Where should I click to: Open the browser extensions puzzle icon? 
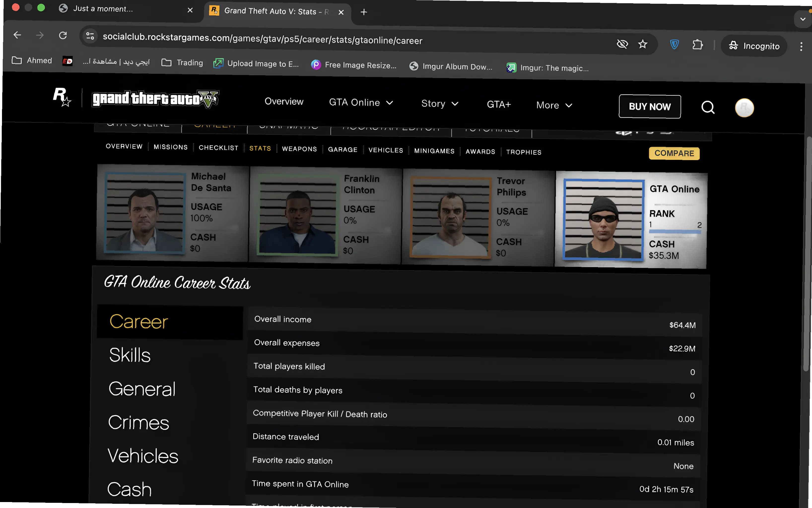point(698,45)
